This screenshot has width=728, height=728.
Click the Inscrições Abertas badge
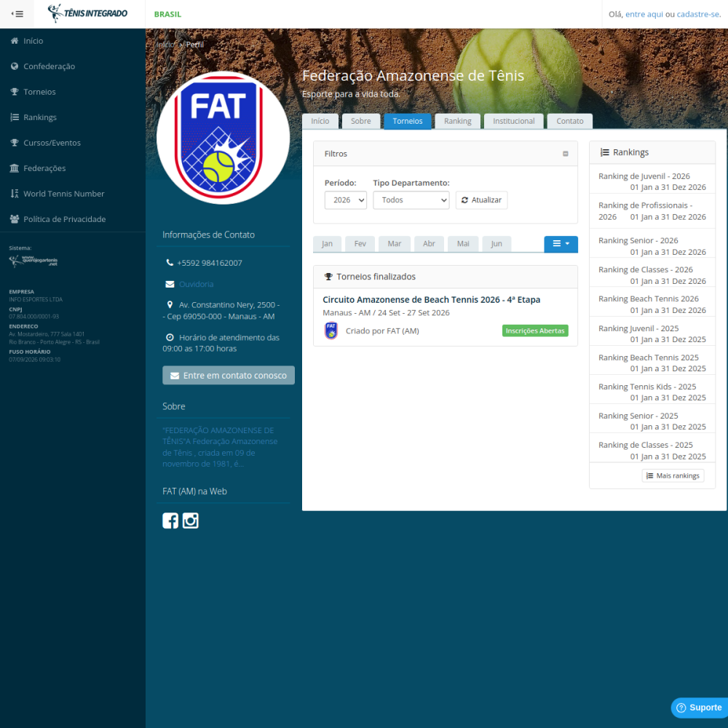coord(535,331)
